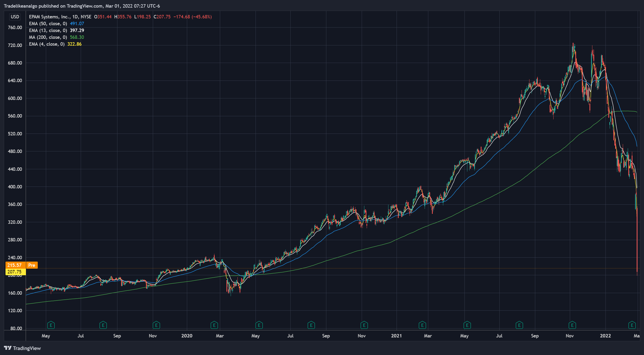This screenshot has height=355, width=644.
Task: Click the USD currency button
Action: pos(15,17)
